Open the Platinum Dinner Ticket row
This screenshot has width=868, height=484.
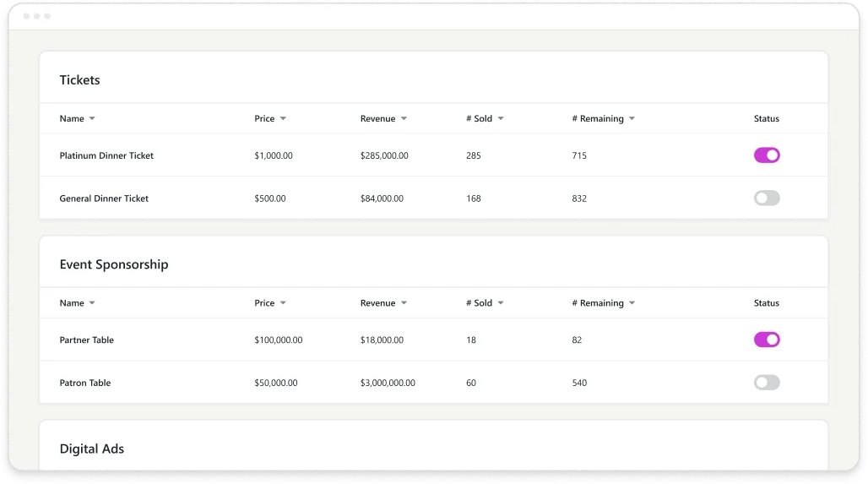pyautogui.click(x=106, y=155)
